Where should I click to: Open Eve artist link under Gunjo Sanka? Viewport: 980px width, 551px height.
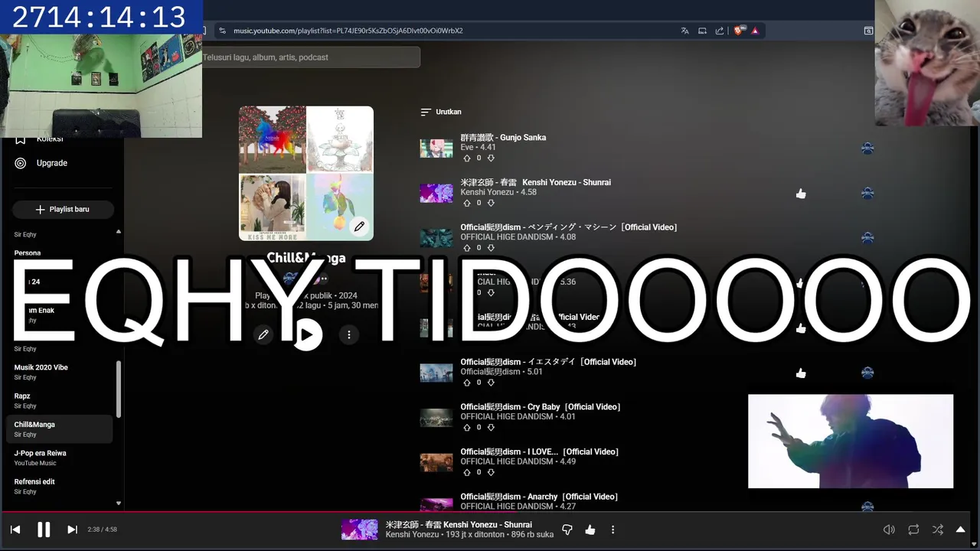(466, 147)
